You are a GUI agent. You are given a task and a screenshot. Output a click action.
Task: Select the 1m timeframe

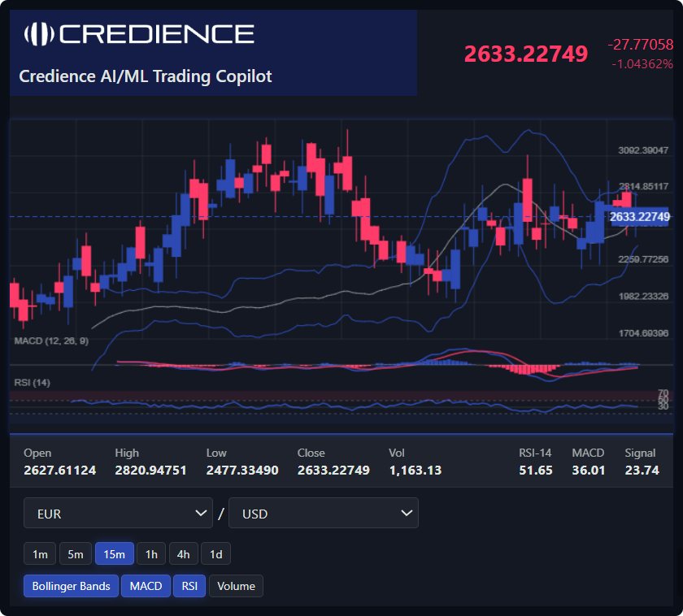click(x=40, y=554)
